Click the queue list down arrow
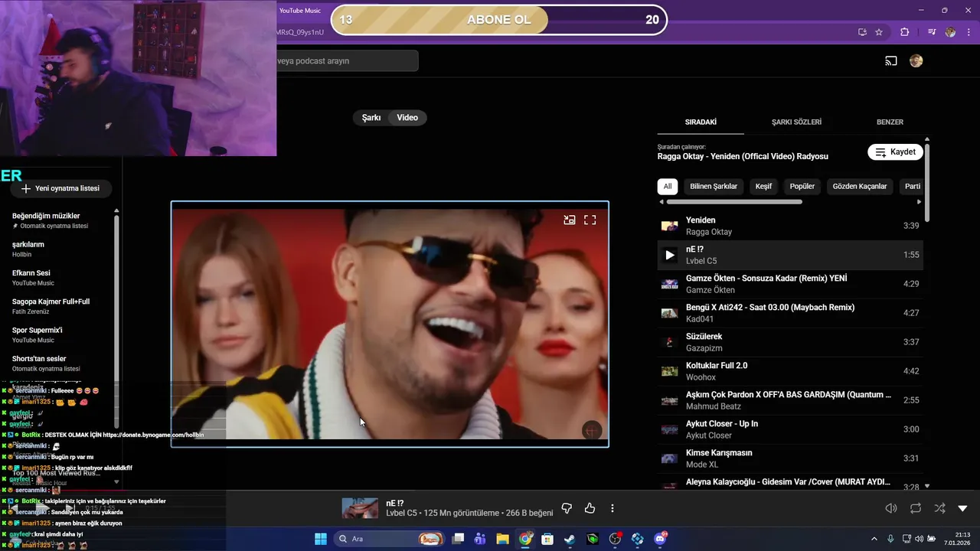Screen dimensions: 980x551 coord(927,486)
